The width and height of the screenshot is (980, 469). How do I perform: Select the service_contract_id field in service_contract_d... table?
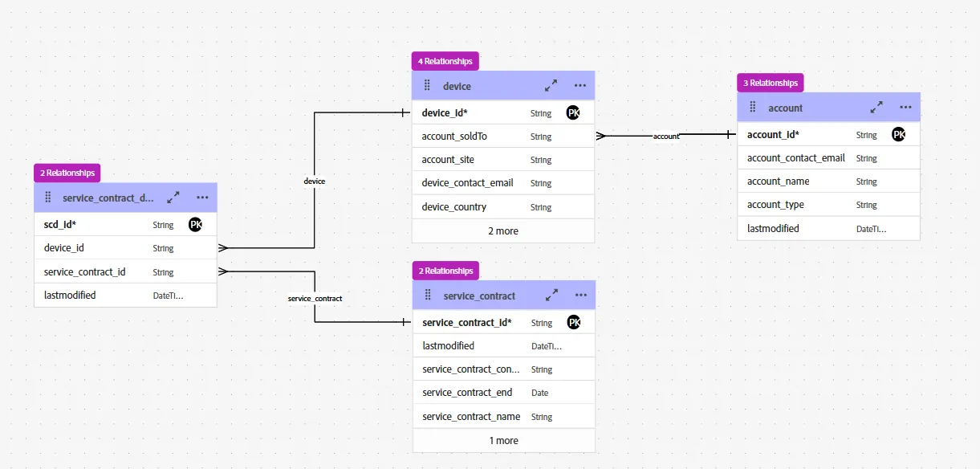click(125, 272)
